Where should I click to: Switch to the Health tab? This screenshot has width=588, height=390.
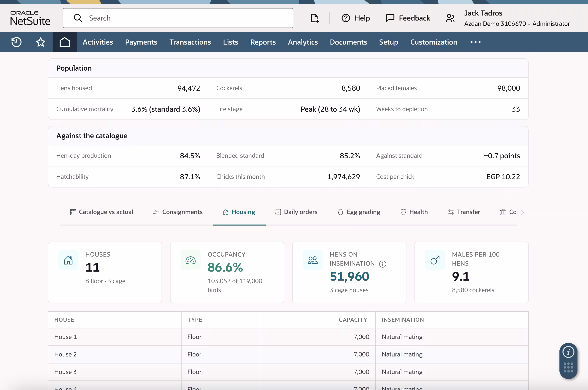click(x=414, y=212)
